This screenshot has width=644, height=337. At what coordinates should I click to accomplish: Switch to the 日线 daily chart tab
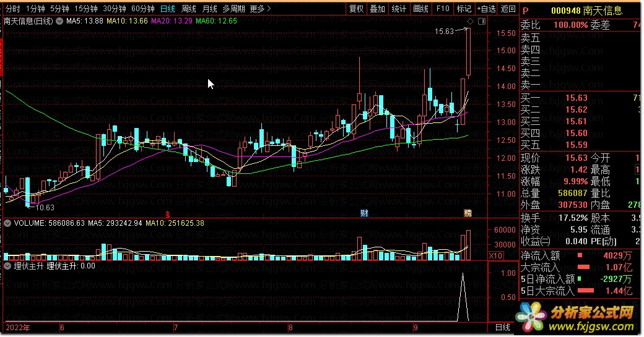[168, 9]
